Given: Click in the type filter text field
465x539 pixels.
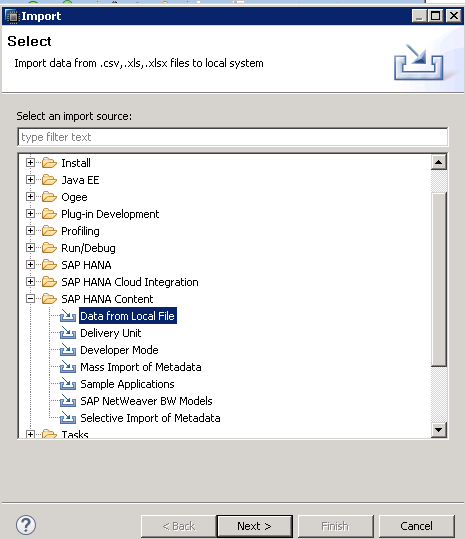Looking at the screenshot, I should click(x=233, y=137).
